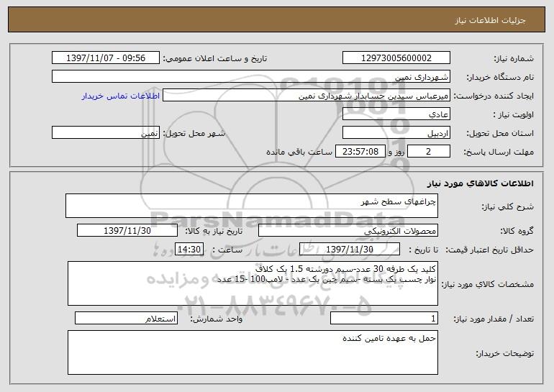
Task: Click the item specifications text box
Action: tap(253, 283)
